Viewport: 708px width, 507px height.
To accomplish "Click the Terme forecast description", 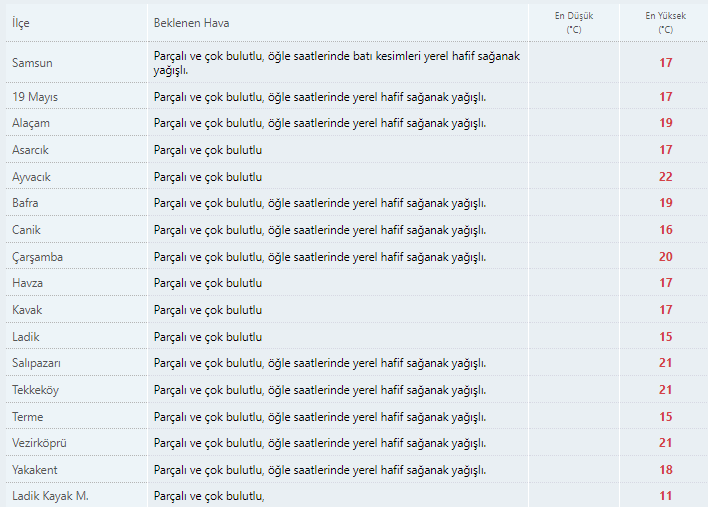I will pos(320,417).
